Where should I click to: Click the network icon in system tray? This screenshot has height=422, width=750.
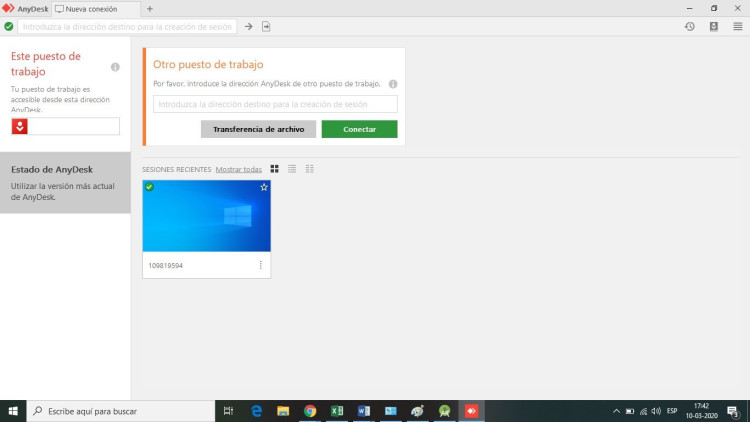point(643,411)
